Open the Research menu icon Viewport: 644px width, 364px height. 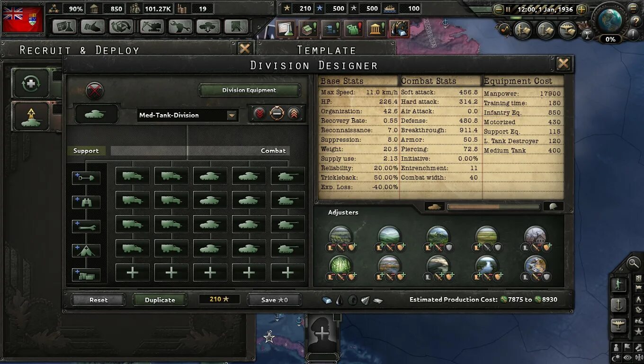[x=64, y=27]
